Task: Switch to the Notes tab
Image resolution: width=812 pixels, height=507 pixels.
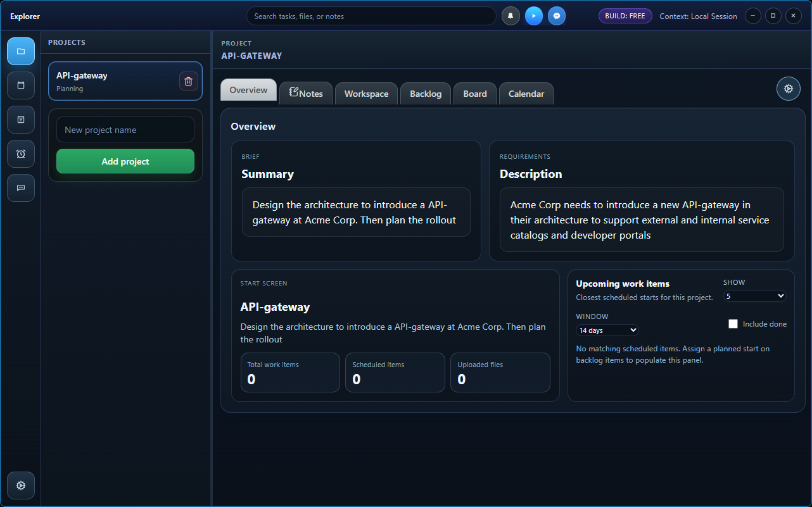Action: click(x=306, y=94)
